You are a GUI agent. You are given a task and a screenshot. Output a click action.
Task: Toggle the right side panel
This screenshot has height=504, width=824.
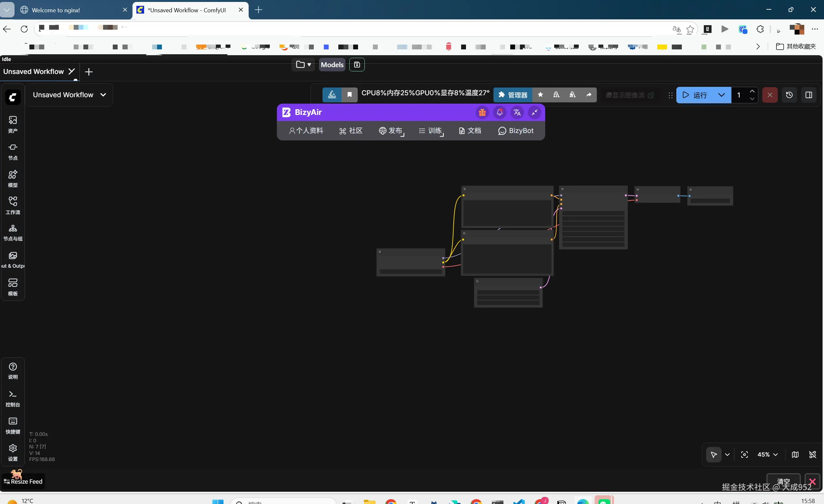coord(808,95)
